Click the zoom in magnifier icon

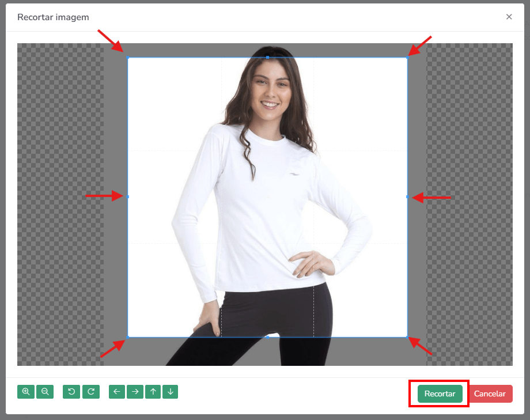point(26,392)
